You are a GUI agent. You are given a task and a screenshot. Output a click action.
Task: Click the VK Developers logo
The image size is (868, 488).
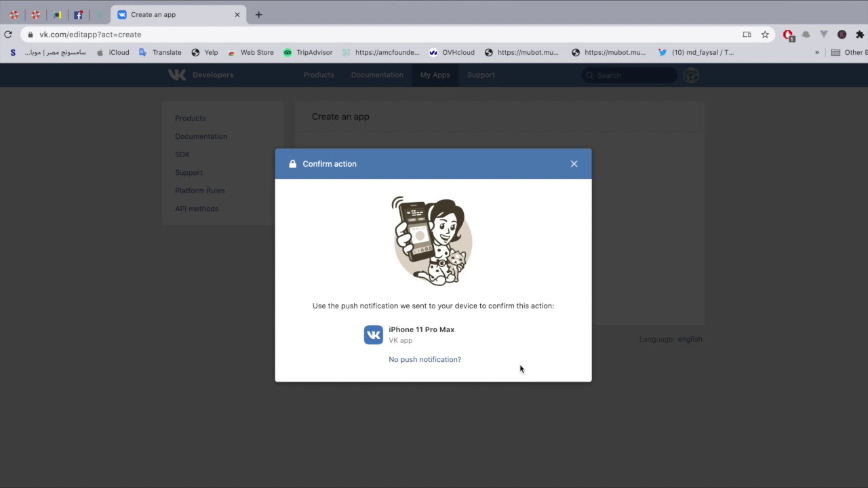coord(201,75)
